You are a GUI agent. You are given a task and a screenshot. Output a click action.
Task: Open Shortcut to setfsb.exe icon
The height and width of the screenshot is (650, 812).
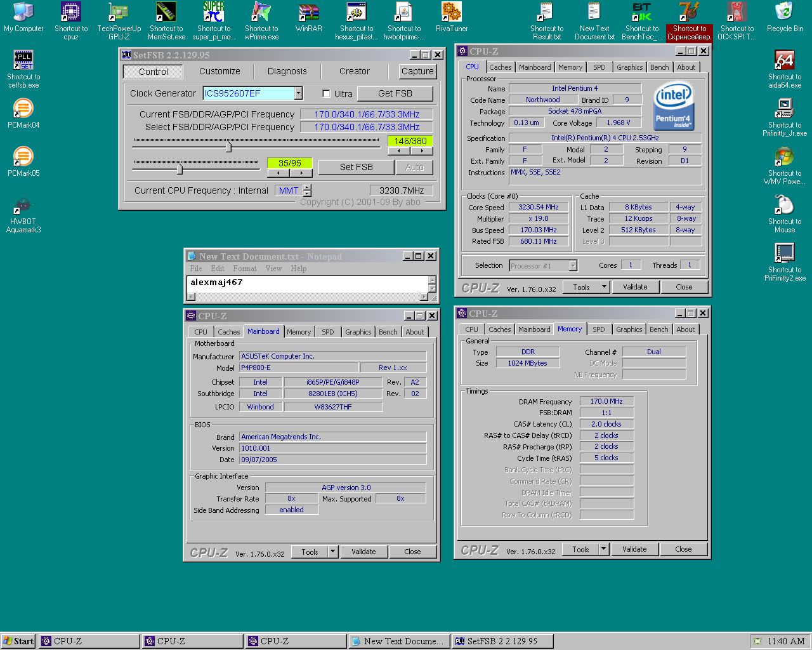tap(23, 69)
